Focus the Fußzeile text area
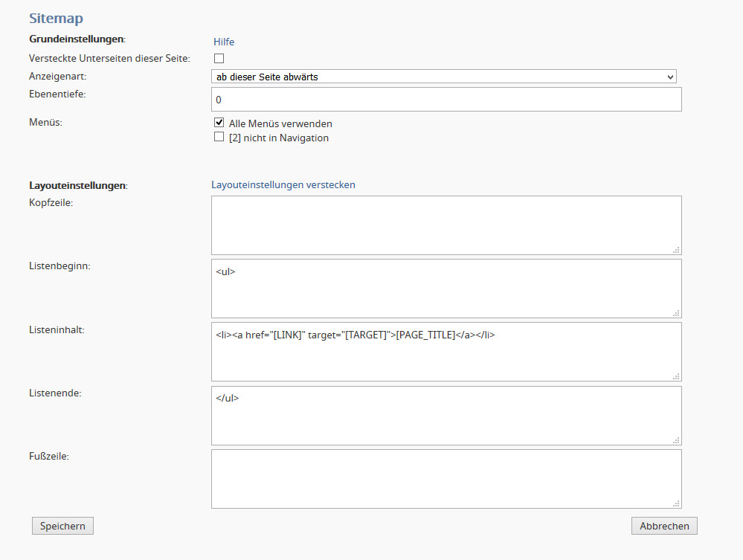This screenshot has height=560, width=743. [x=446, y=478]
